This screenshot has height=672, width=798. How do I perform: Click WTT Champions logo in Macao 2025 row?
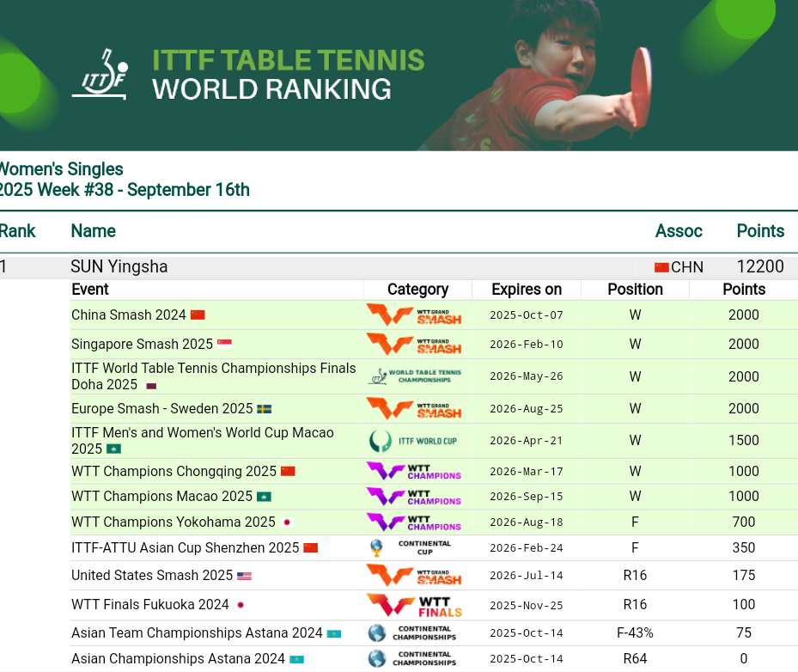point(414,497)
